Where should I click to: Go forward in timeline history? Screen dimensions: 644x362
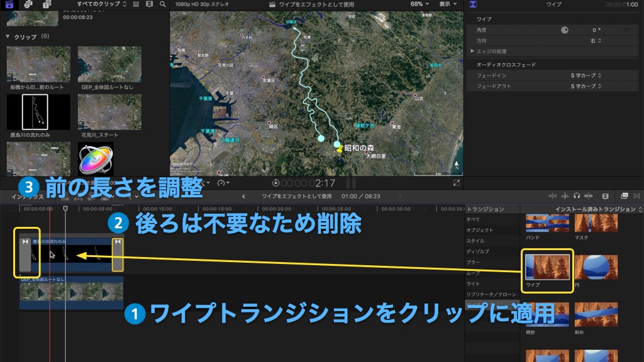pos(401,197)
